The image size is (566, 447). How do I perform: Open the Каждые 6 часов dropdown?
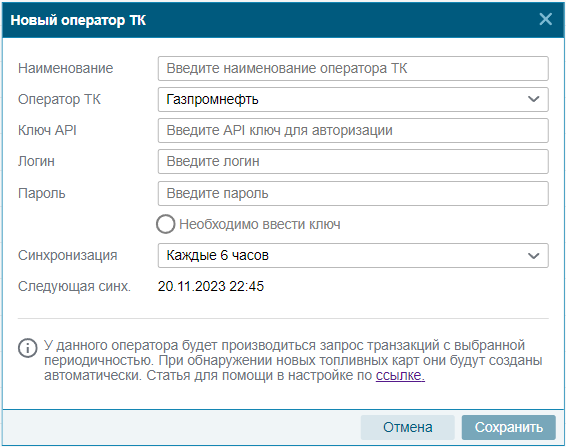coord(353,256)
